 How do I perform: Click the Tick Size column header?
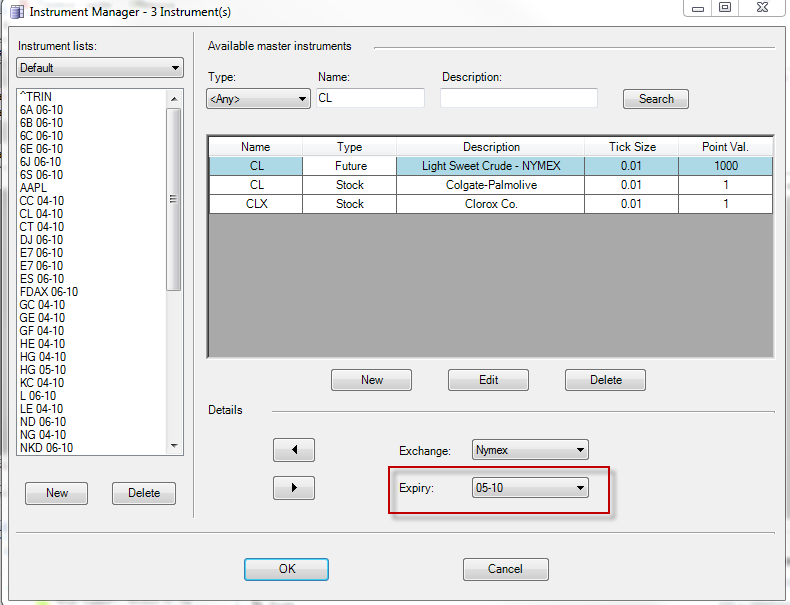pos(632,147)
